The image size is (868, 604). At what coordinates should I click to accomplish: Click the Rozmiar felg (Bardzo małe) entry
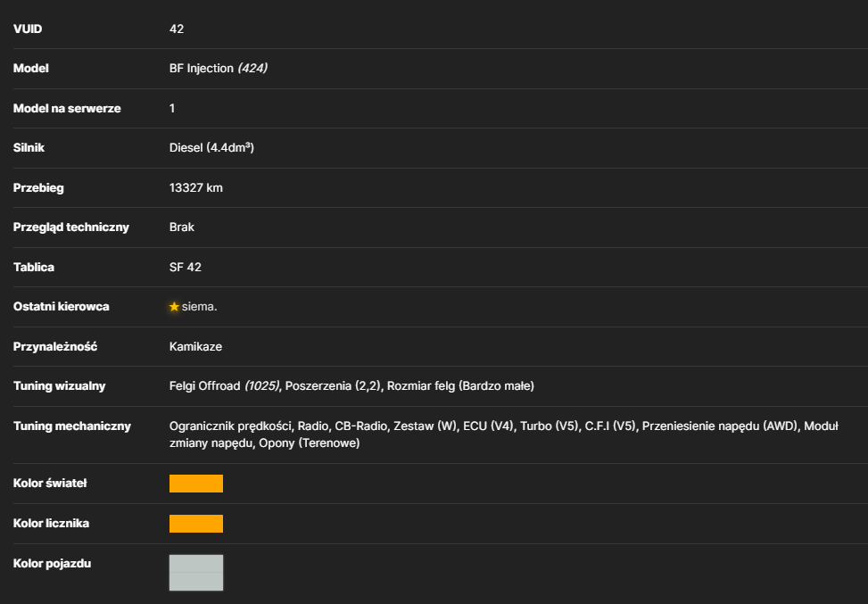pos(460,386)
